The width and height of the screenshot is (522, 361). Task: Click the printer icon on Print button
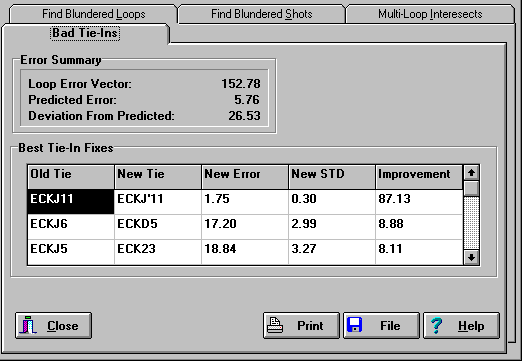pos(275,325)
